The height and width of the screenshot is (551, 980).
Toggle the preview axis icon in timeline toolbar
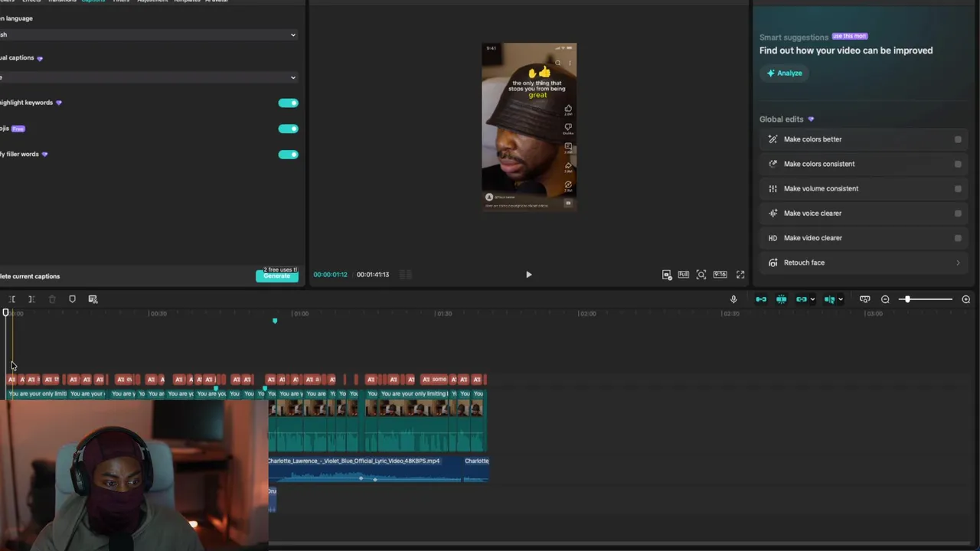[x=829, y=299]
